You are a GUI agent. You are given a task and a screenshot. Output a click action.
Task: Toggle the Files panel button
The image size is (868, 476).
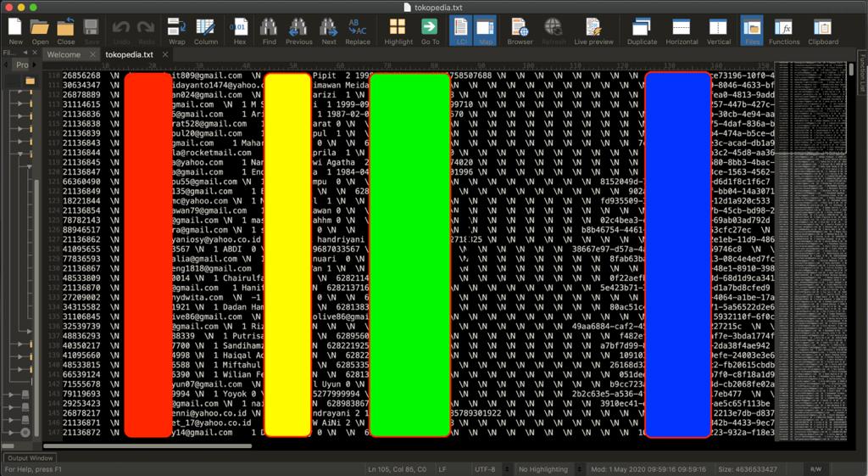tap(751, 30)
